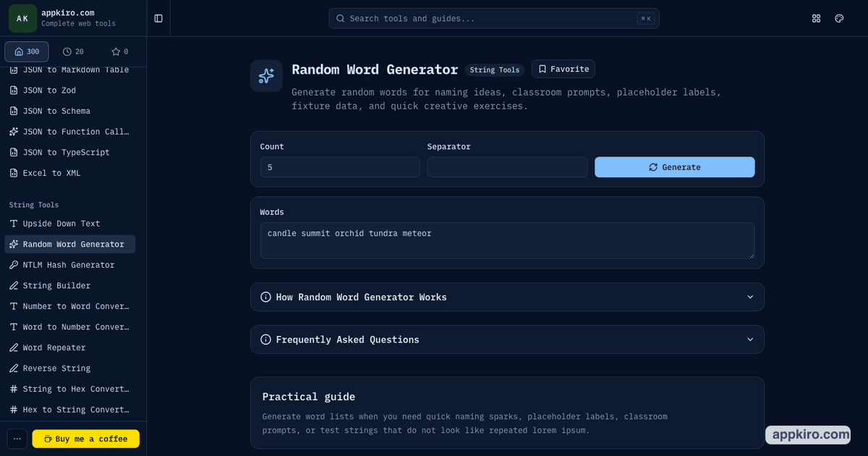868x456 pixels.
Task: Expand How Random Word Generator Works section
Action: pyautogui.click(x=507, y=297)
